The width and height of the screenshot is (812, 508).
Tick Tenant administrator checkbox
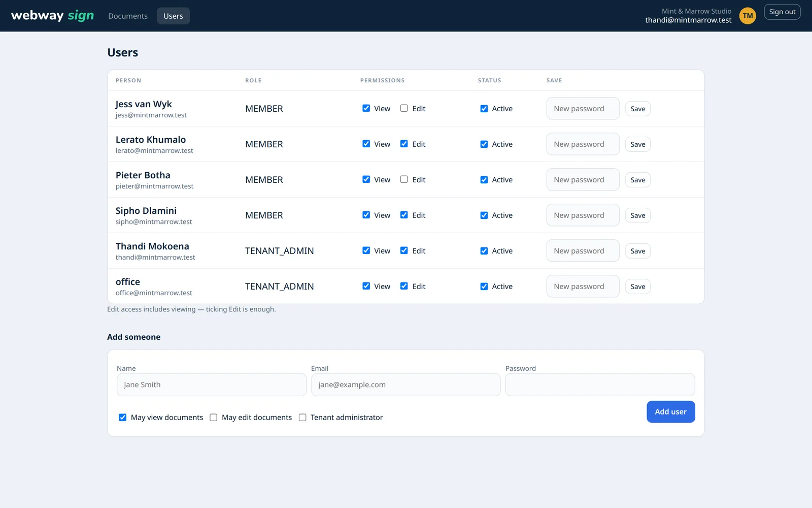302,418
